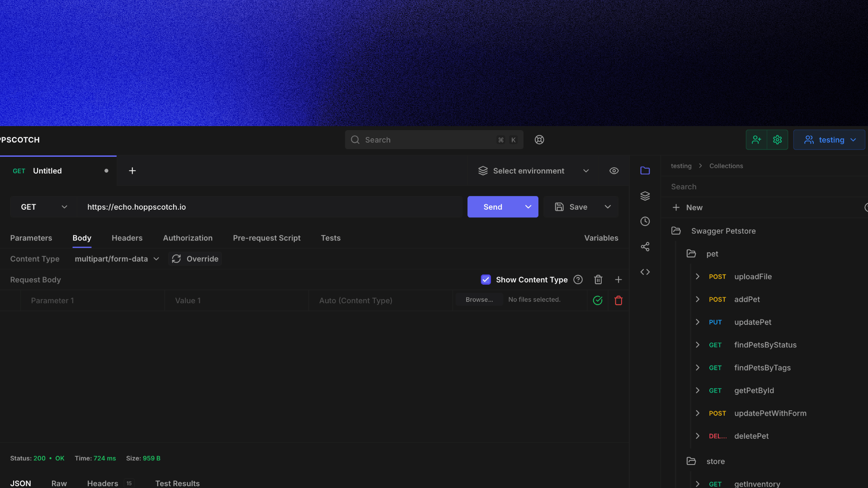This screenshot has height=488, width=868.
Task: Click the request URL input field
Action: click(269, 206)
